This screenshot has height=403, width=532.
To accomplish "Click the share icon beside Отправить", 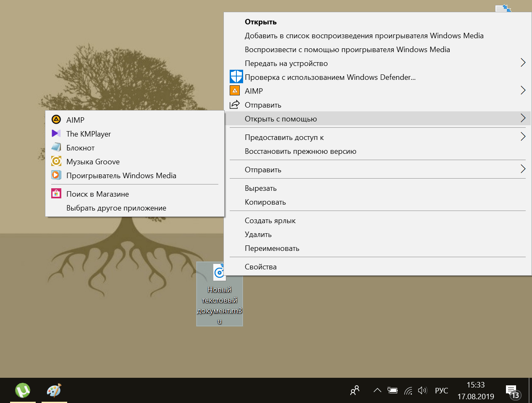I will (235, 105).
